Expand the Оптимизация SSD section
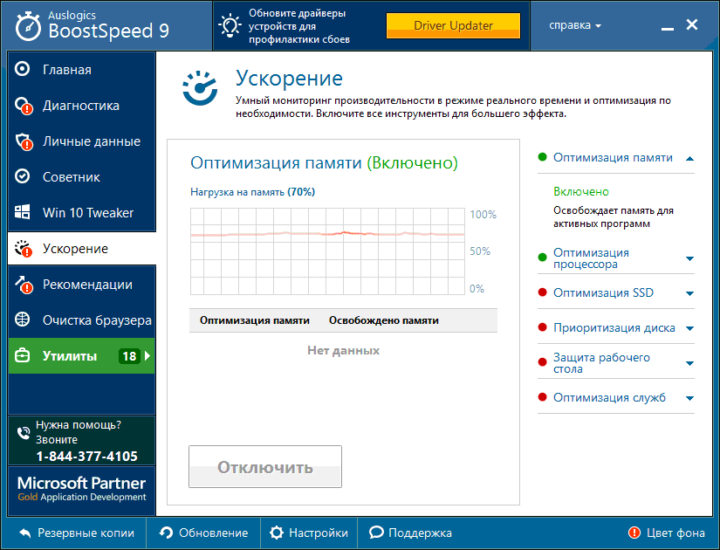 690,294
